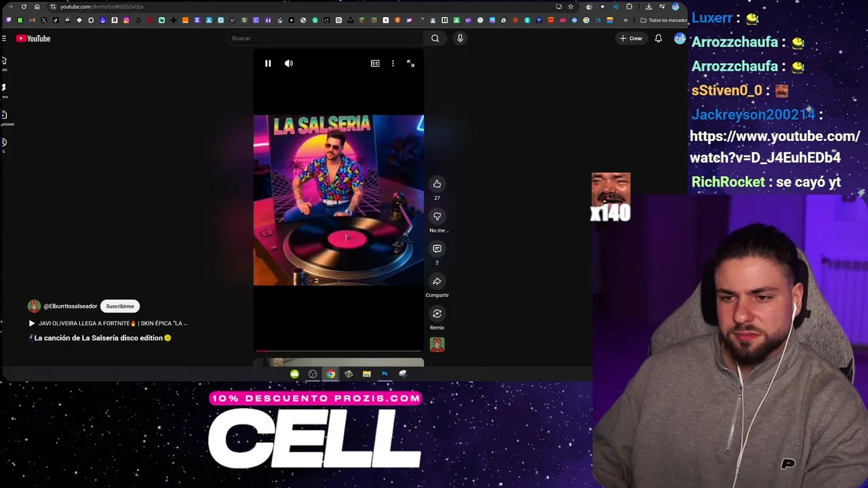Screen dimensions: 868x488
Task: Share the Short via Compartir arrow
Action: [x=437, y=281]
